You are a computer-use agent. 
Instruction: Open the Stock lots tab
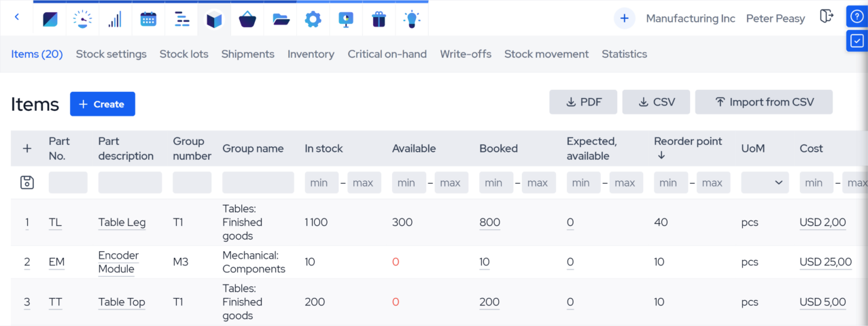click(184, 54)
